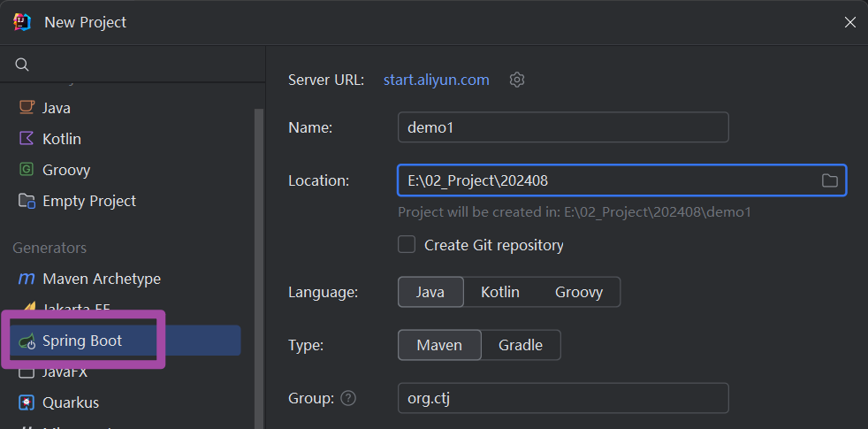Screen dimensions: 868x429
Task: Select Spring Boot generator
Action: [126, 341]
